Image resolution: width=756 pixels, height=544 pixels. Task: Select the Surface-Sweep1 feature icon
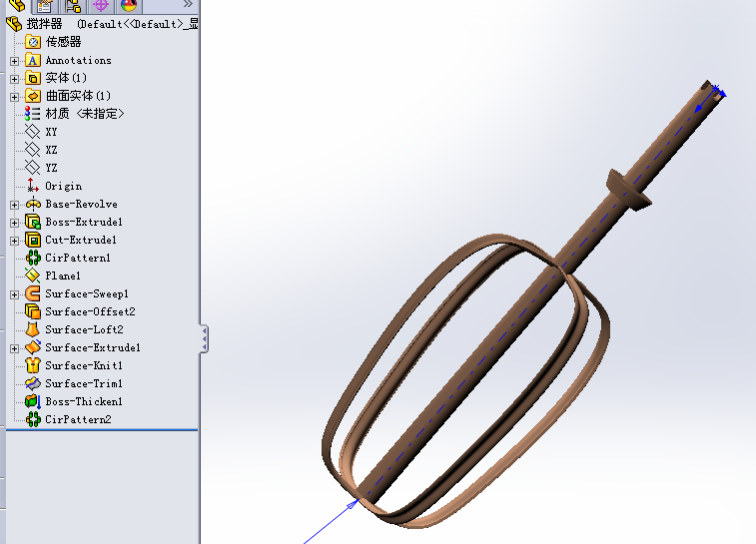tap(33, 293)
